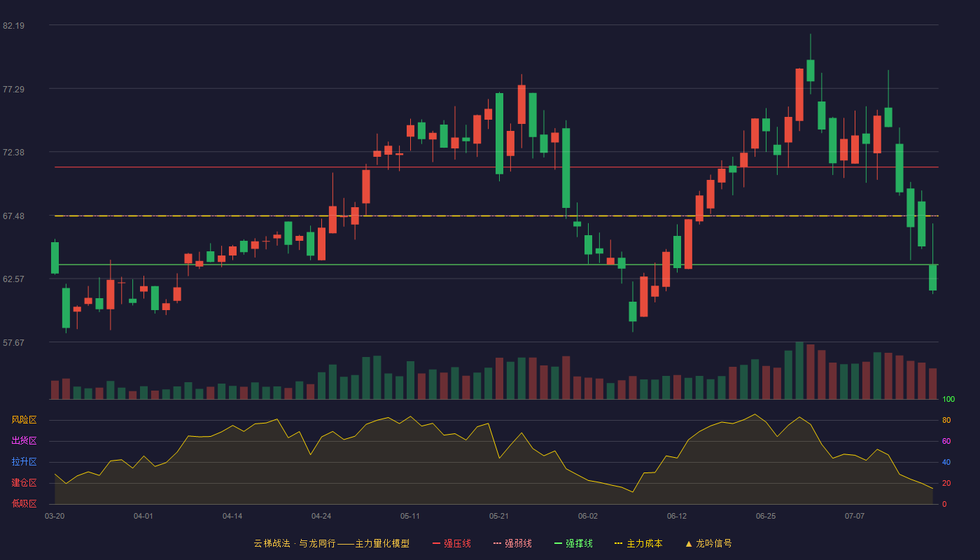Click the 出货区 zone label
Screen dimensions: 980x560
[x=24, y=441]
